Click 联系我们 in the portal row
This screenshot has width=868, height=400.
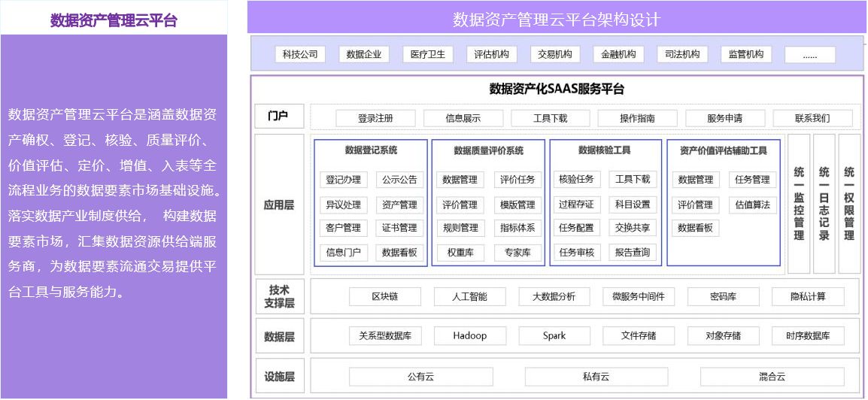812,118
